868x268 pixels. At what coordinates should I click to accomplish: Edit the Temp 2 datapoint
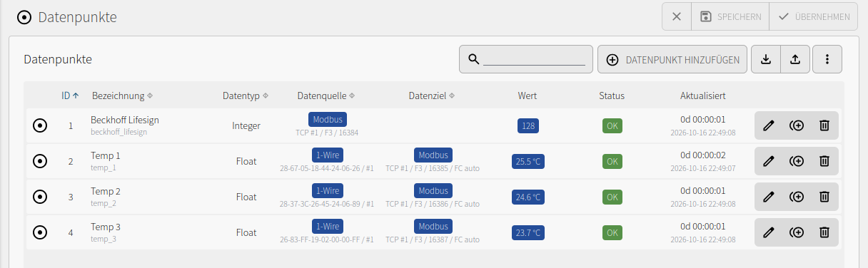click(769, 196)
